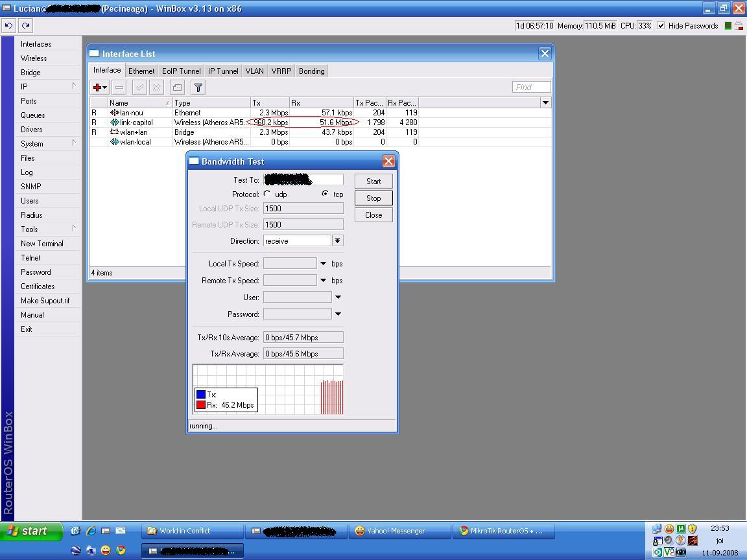Open Yahoo! Messenger taskbar item
This screenshot has width=747, height=560.
click(x=399, y=531)
